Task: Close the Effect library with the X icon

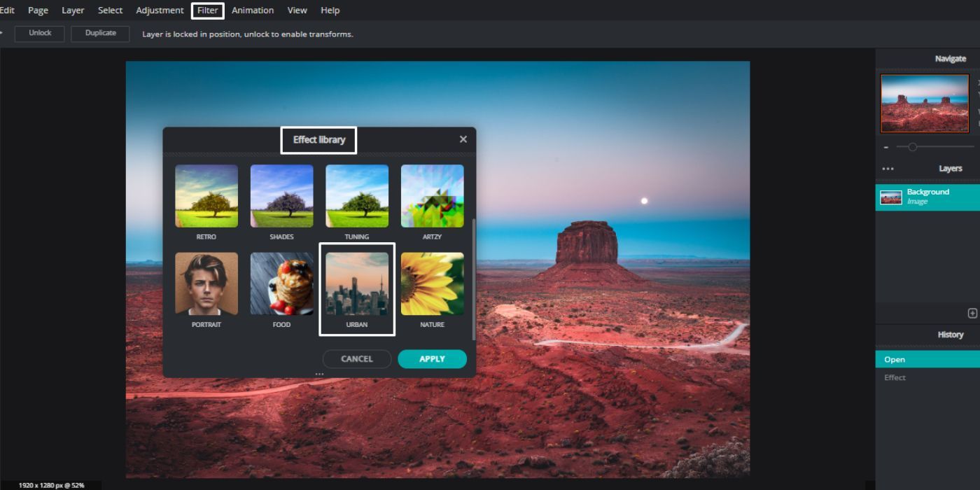Action: (x=463, y=139)
